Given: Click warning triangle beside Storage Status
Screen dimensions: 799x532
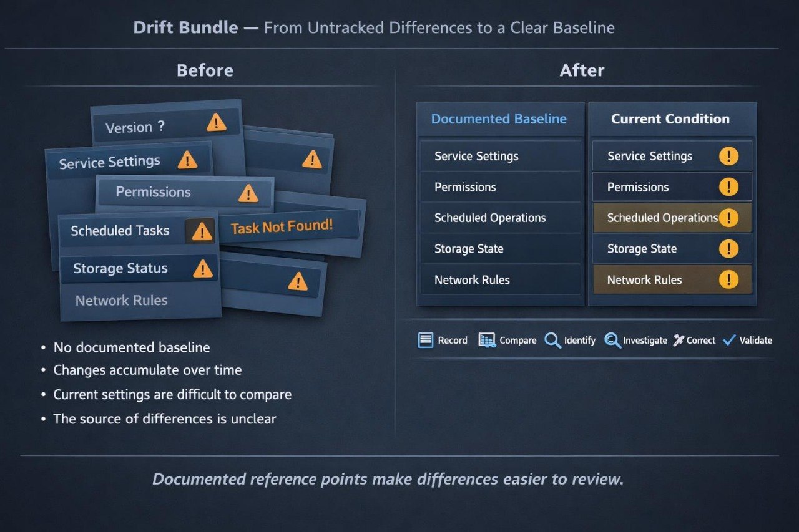Looking at the screenshot, I should 202,269.
